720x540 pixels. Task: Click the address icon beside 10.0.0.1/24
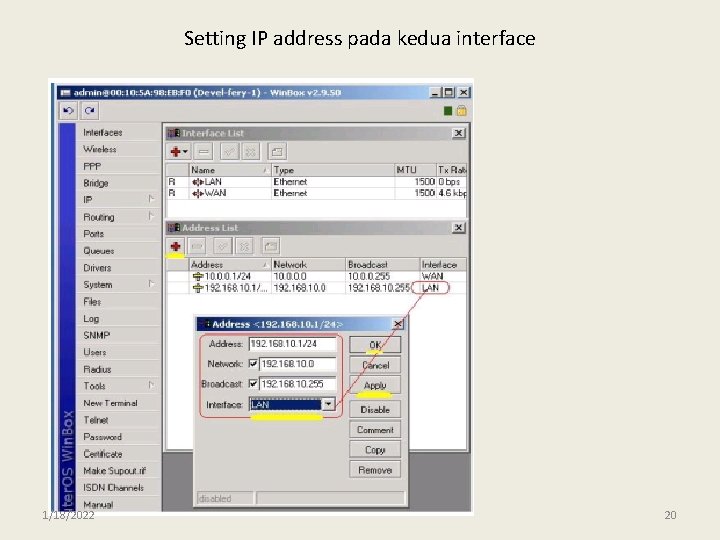pos(198,276)
